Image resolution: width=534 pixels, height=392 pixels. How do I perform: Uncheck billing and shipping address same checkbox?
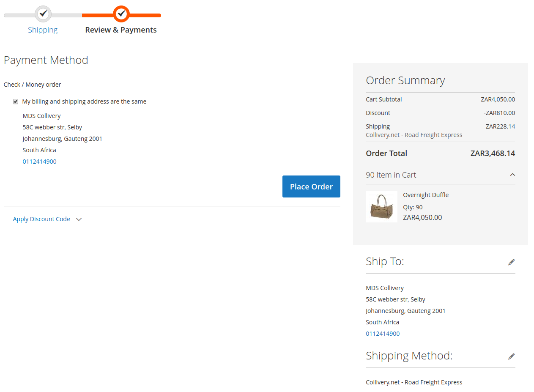[x=16, y=101]
